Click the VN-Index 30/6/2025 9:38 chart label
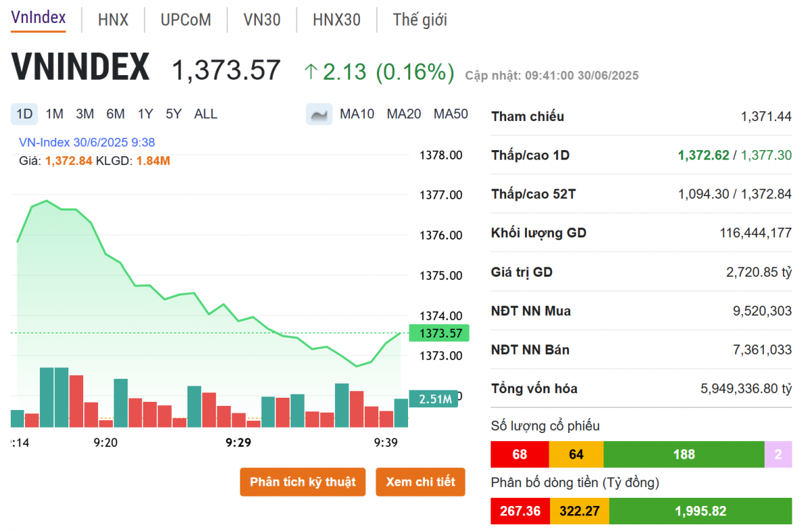Viewport: 812px width, 531px height. click(x=87, y=142)
